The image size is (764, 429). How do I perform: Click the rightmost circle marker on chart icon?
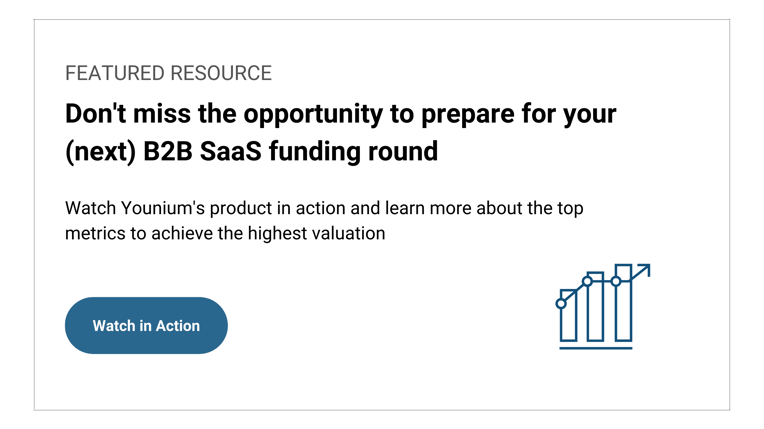616,281
